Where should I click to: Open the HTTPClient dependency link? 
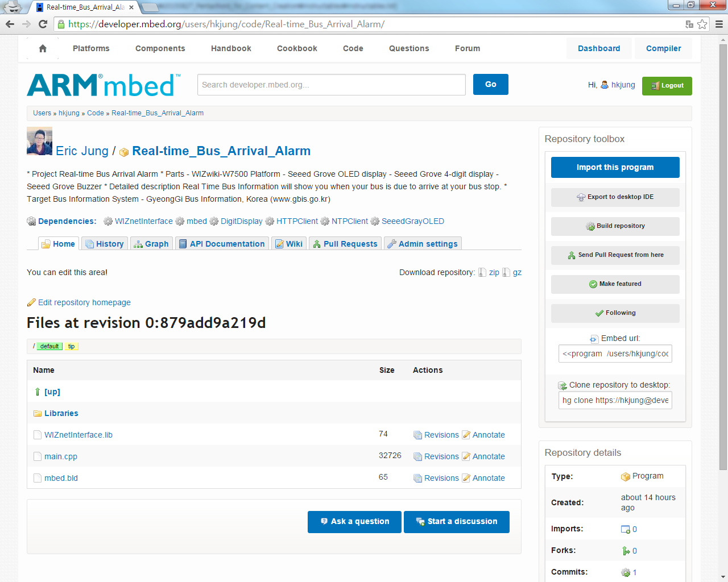297,221
